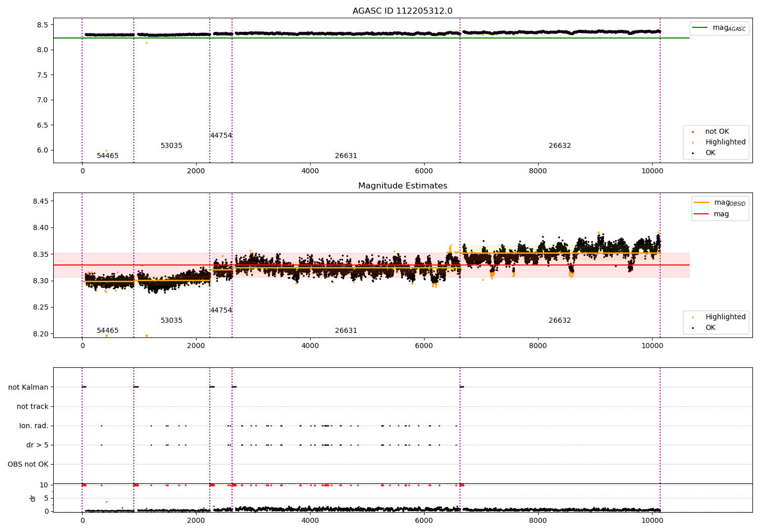Screen dimensions: 760x532
Task: Click obsid label 53035 in top plot
Action: tap(171, 146)
